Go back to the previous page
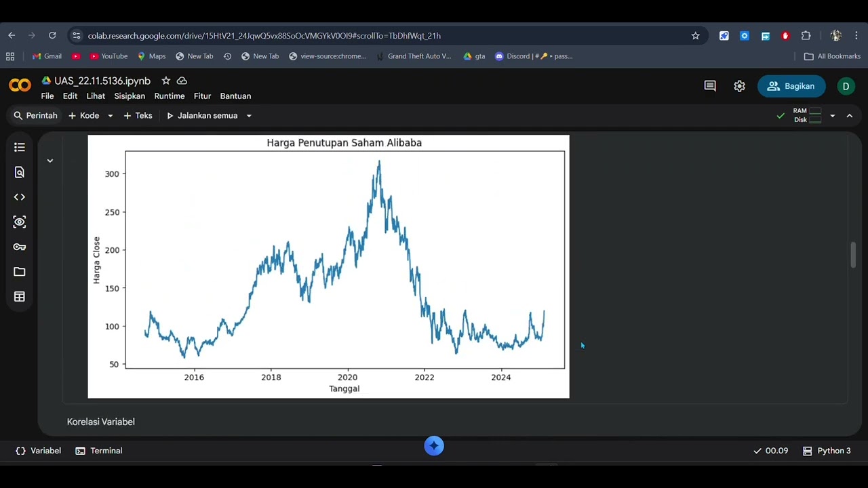This screenshot has height=488, width=868. [x=12, y=36]
